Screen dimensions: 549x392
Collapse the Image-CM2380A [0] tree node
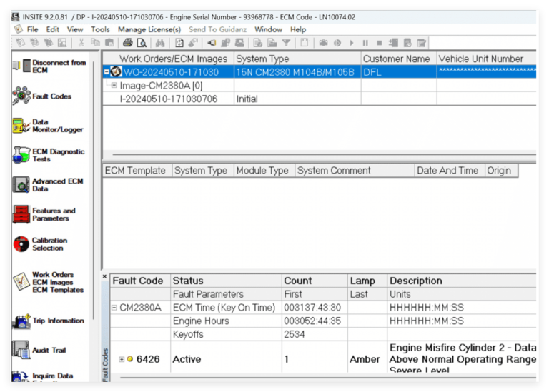pyautogui.click(x=114, y=85)
